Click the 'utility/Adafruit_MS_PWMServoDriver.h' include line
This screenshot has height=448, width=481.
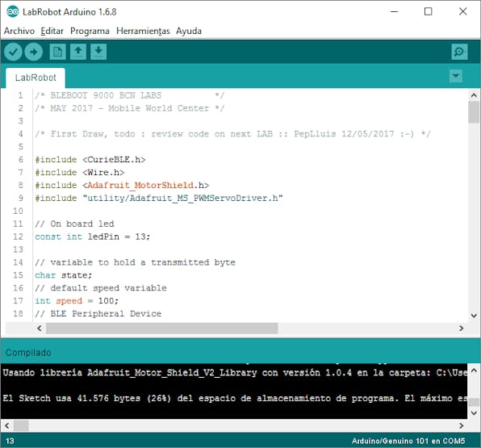159,199
